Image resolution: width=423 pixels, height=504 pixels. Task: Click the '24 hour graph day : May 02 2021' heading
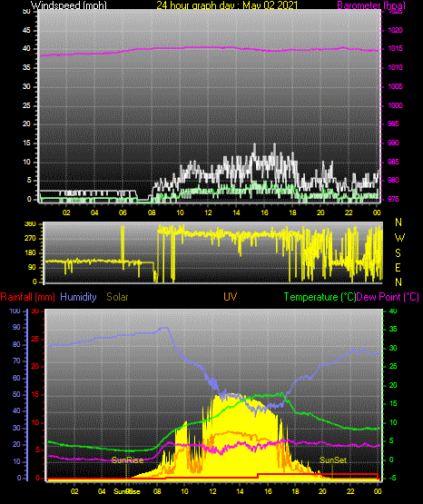pos(227,5)
